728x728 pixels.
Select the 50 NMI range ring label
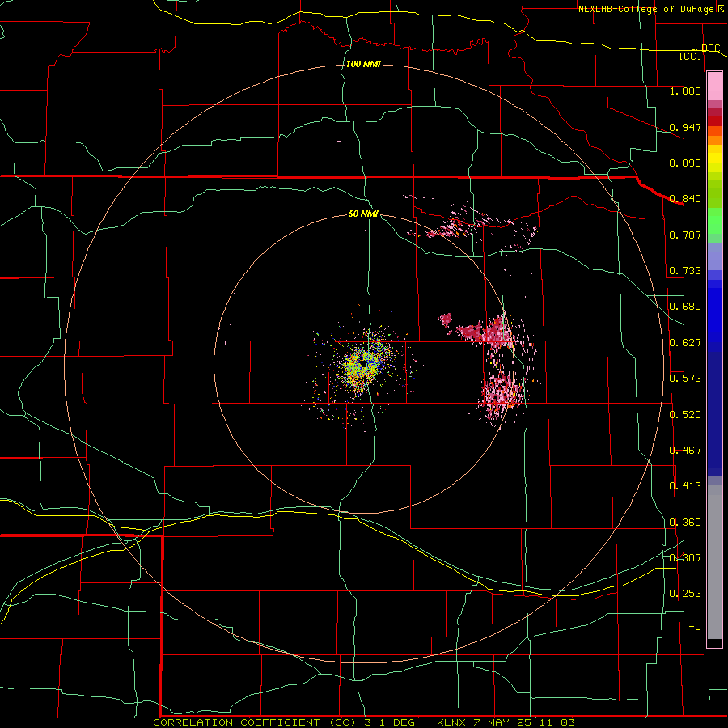pos(363,214)
